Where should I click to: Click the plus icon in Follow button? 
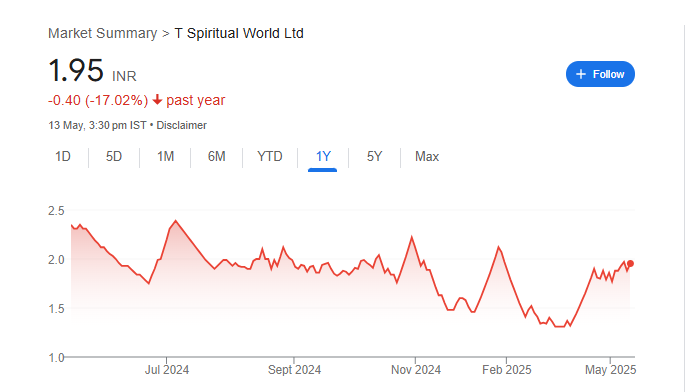coord(581,74)
